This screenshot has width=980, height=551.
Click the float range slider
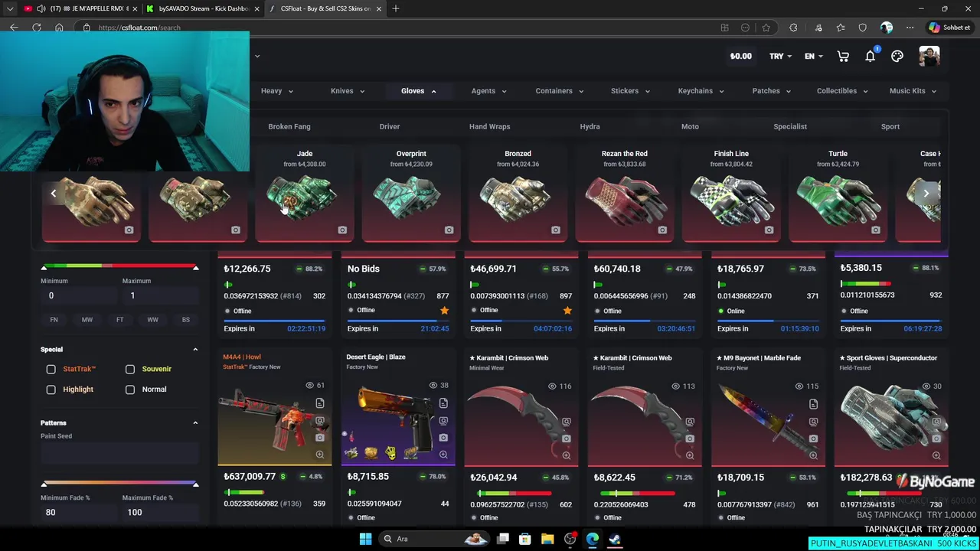[119, 266]
